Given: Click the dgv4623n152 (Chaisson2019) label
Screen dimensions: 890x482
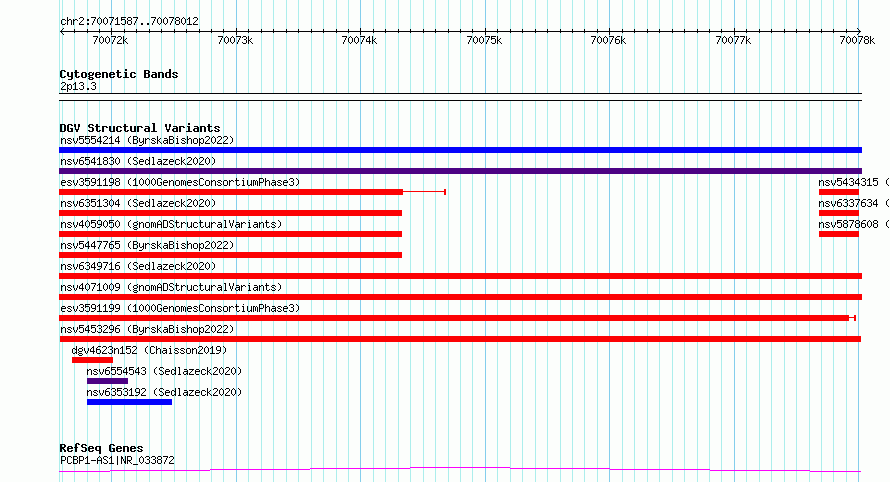Looking at the screenshot, I should (149, 350).
